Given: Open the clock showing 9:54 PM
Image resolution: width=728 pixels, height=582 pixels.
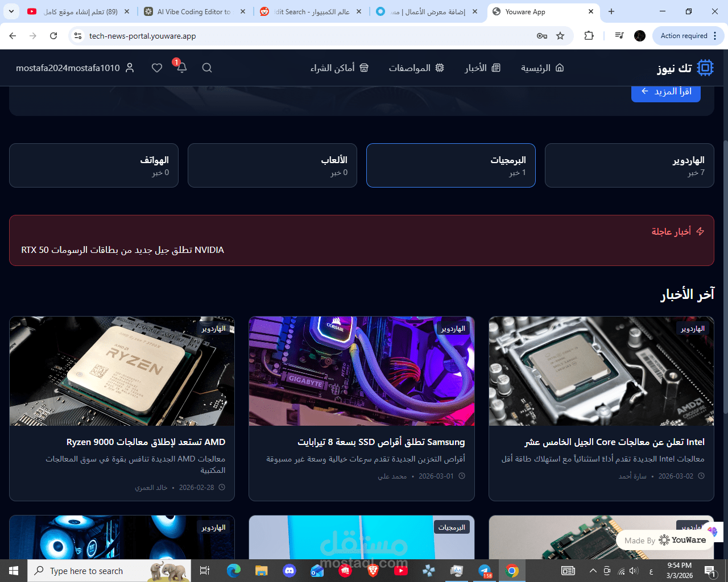Looking at the screenshot, I should click(680, 571).
